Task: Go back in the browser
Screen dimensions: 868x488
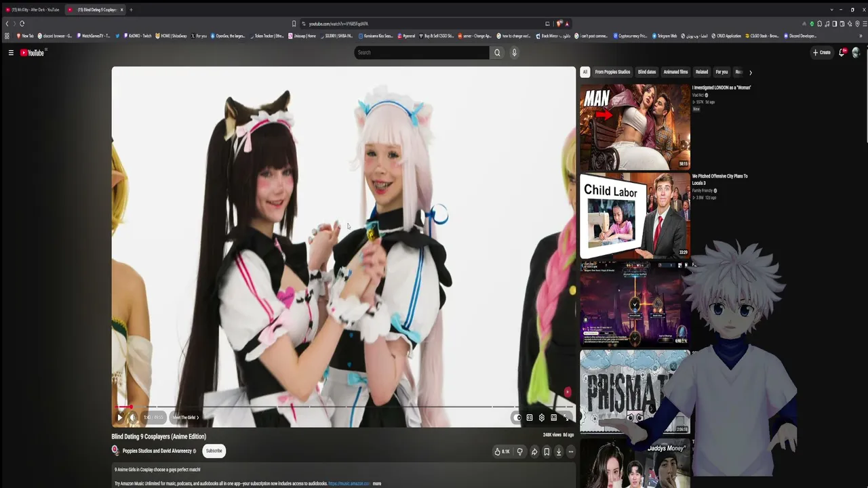Action: click(x=7, y=24)
